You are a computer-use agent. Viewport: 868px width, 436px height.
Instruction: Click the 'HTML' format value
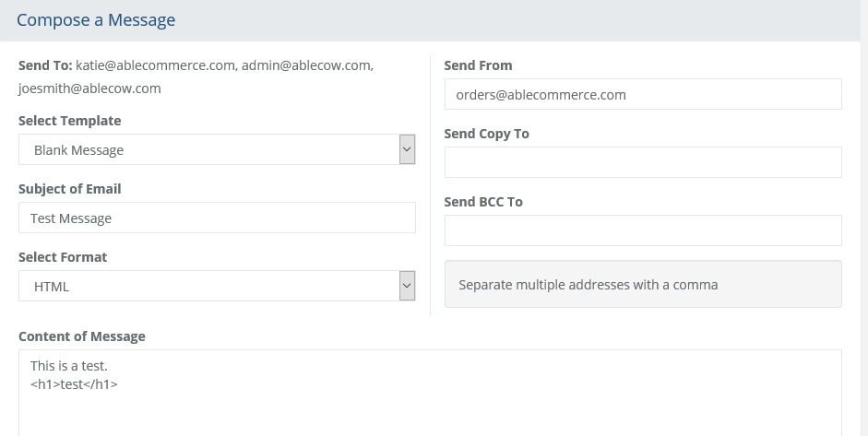pos(52,287)
